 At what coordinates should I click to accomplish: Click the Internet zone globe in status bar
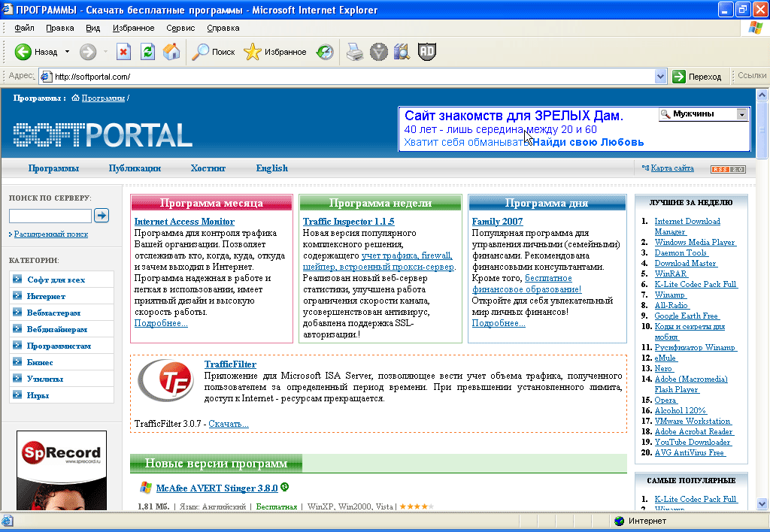coord(620,521)
